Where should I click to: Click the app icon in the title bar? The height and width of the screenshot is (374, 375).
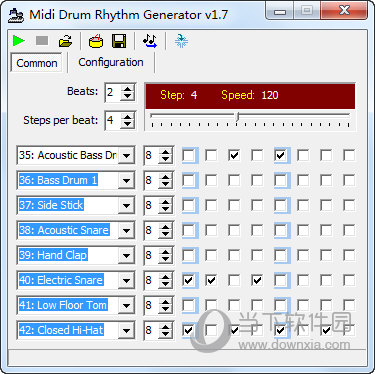pos(16,15)
